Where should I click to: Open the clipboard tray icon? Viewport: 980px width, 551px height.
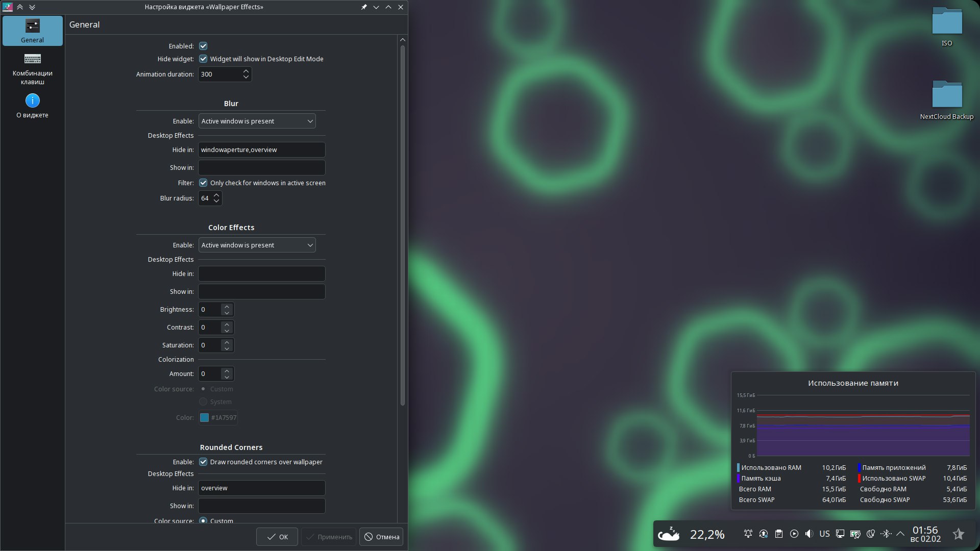pyautogui.click(x=778, y=534)
